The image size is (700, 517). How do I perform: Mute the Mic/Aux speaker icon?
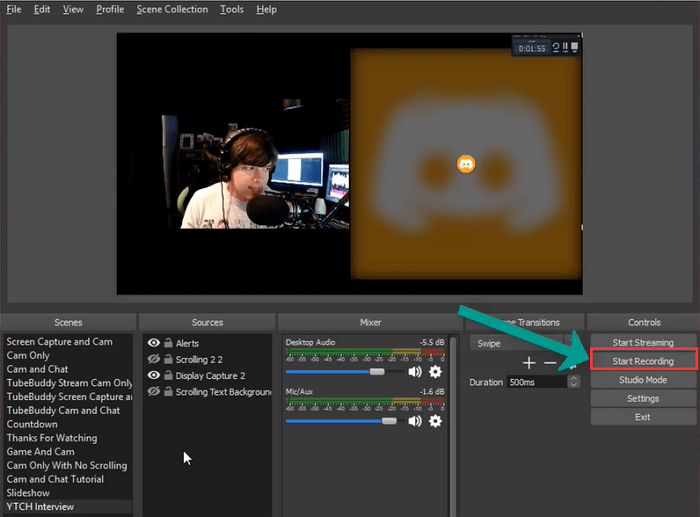(415, 421)
